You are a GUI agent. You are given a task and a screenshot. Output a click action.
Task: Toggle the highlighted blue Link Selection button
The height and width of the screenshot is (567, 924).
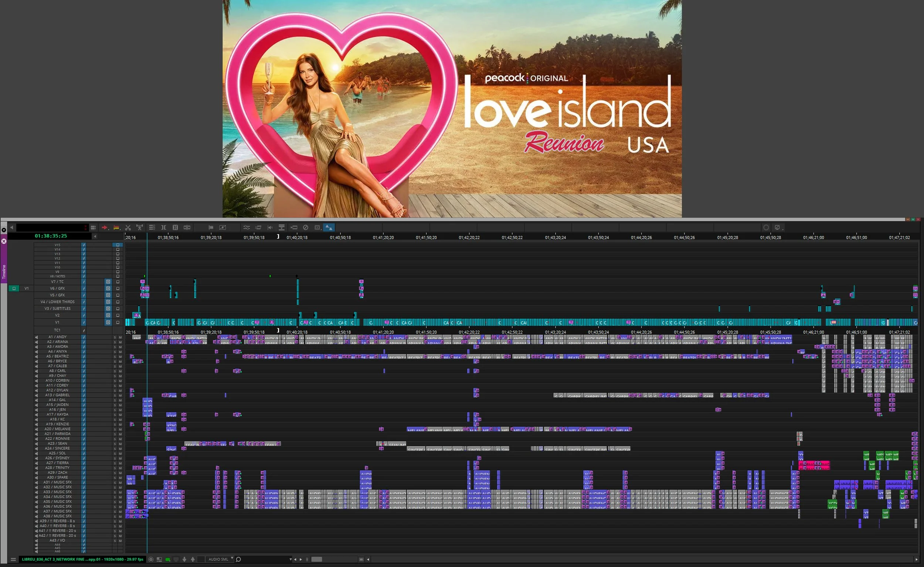point(329,227)
